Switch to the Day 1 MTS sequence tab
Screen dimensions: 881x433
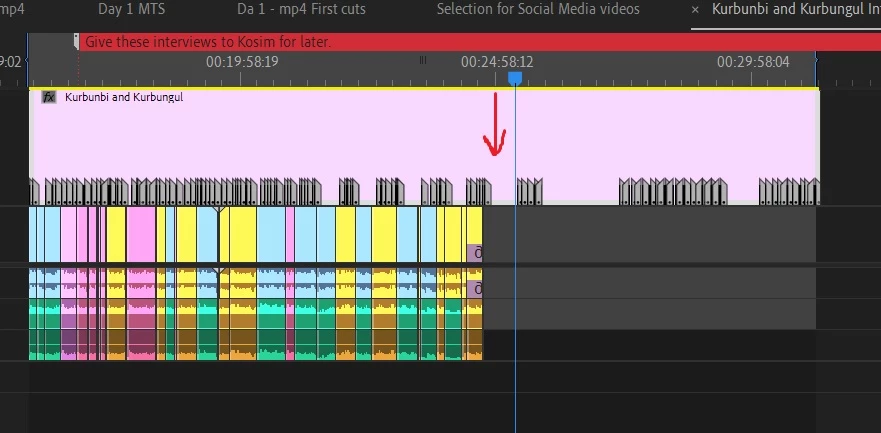click(131, 9)
